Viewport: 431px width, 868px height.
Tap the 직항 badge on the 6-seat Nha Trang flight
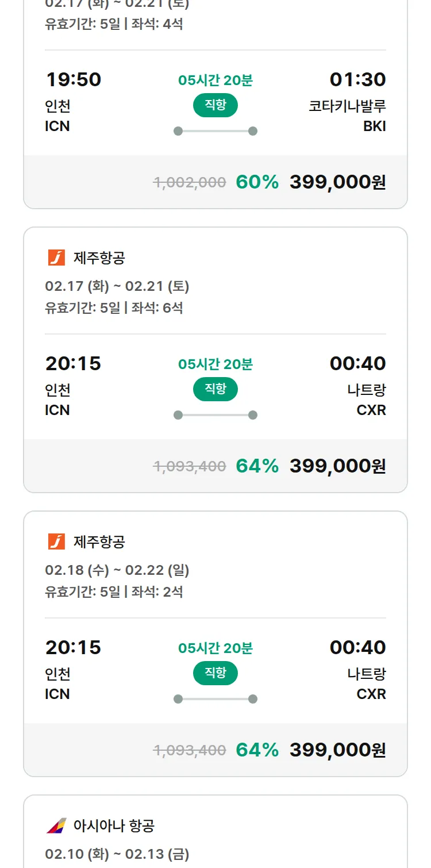tap(215, 389)
